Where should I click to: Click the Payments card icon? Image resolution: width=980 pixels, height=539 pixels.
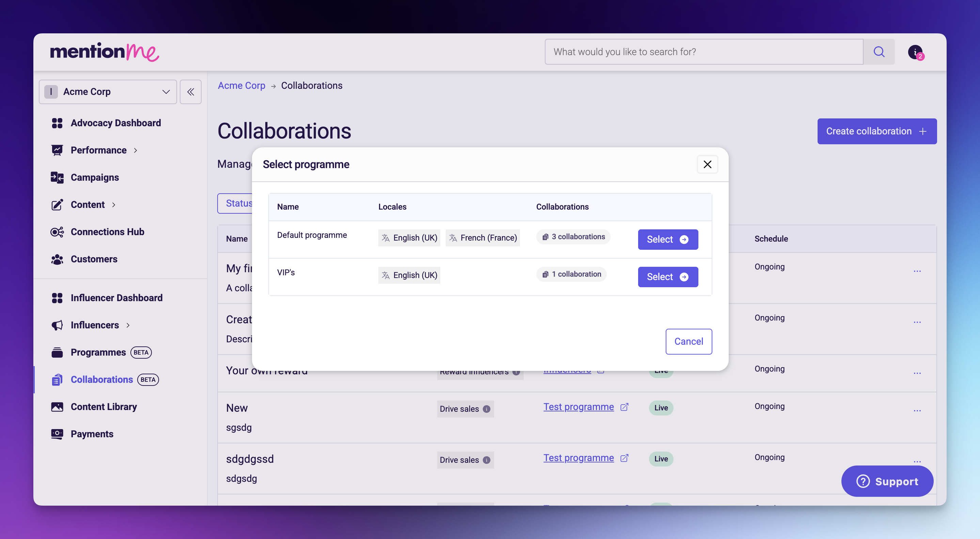57,434
